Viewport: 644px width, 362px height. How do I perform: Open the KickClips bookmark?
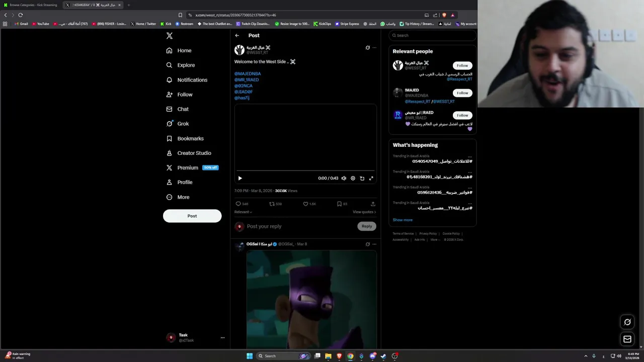pyautogui.click(x=323, y=24)
